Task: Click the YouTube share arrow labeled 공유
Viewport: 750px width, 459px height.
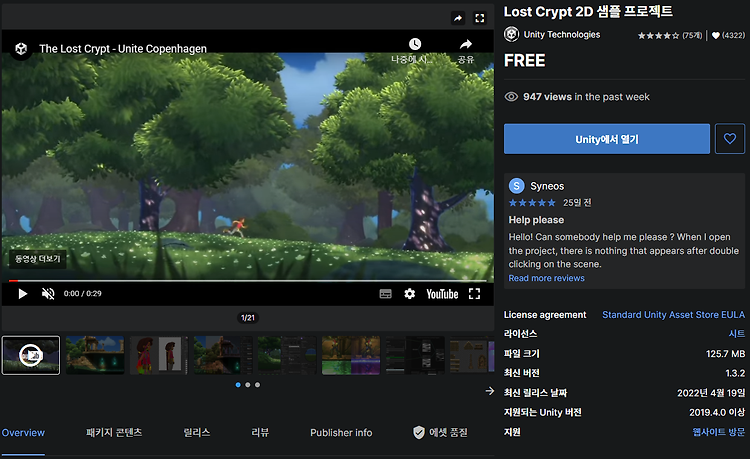Action: [x=465, y=44]
